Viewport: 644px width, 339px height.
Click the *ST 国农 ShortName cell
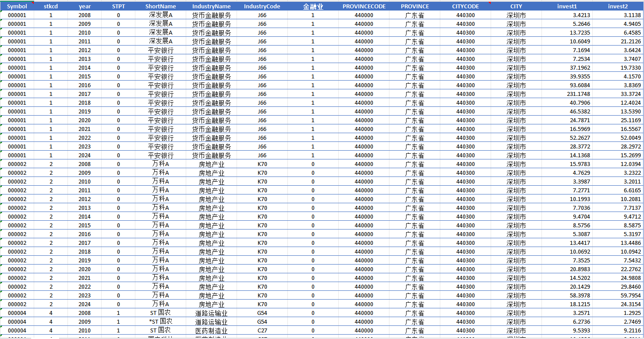pyautogui.click(x=160, y=322)
